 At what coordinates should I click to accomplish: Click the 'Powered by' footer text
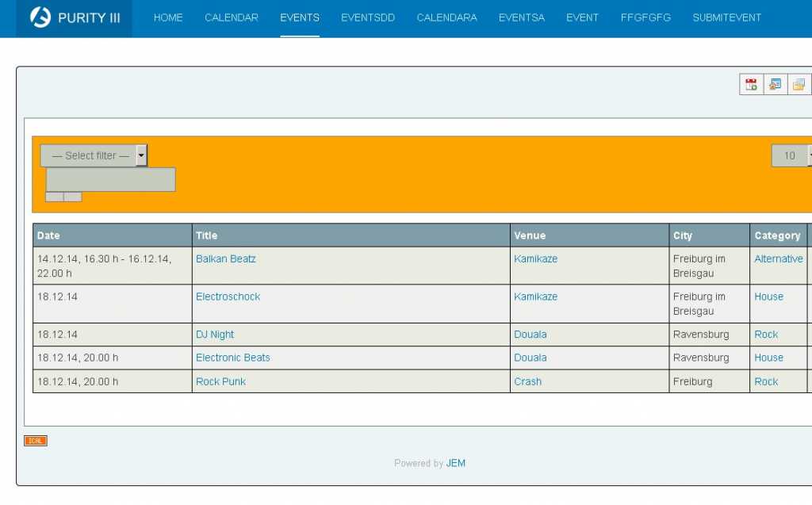(x=419, y=464)
